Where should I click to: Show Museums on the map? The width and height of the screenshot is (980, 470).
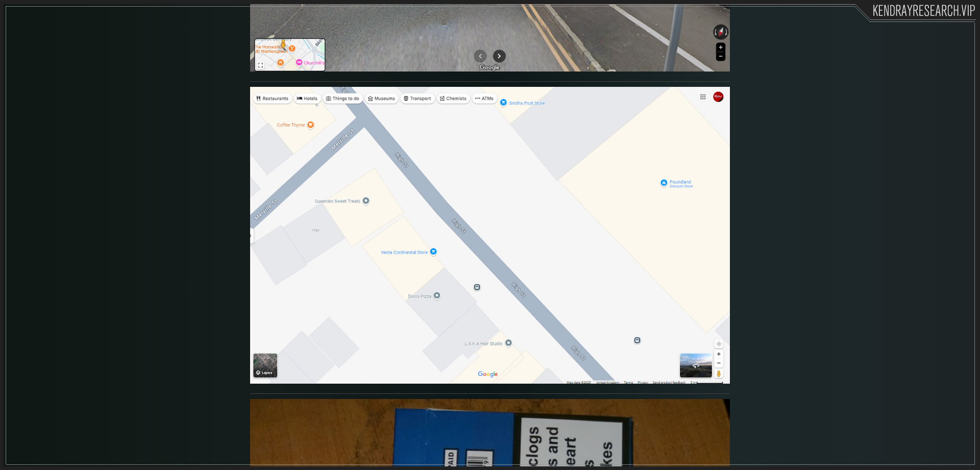click(x=381, y=99)
